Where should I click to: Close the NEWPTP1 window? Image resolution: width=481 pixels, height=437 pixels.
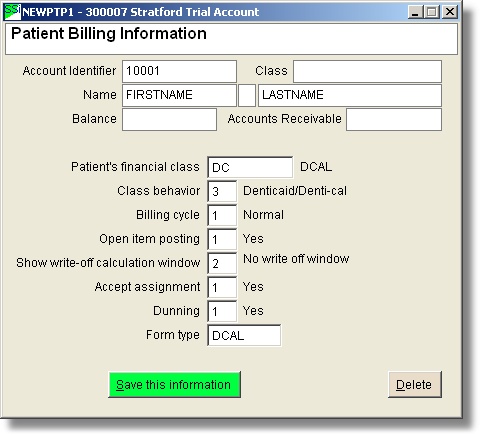point(450,12)
